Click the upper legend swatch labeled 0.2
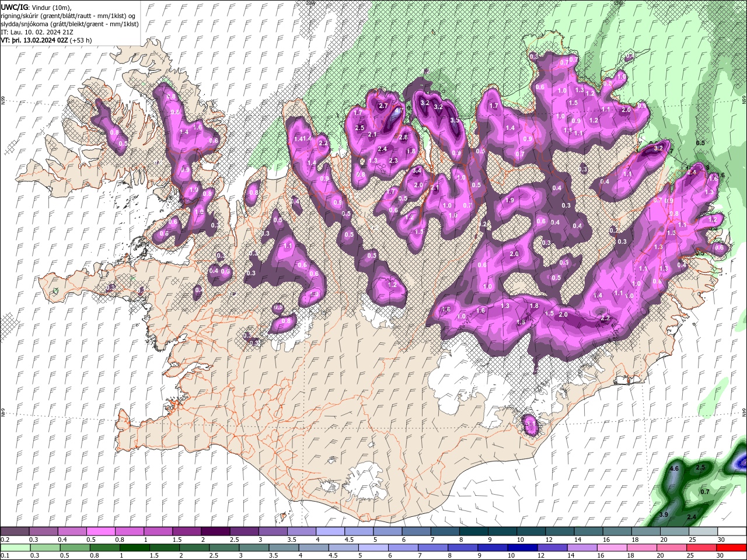The image size is (747, 560). (15, 531)
